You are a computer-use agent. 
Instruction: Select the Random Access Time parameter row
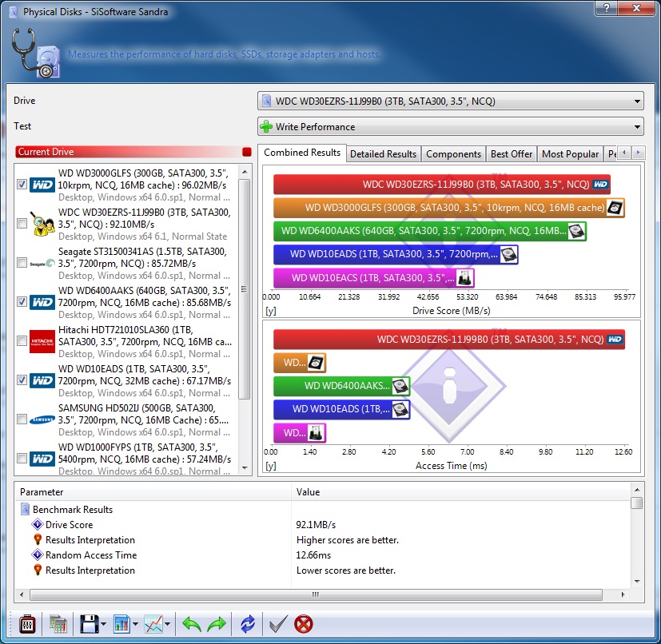[323, 555]
